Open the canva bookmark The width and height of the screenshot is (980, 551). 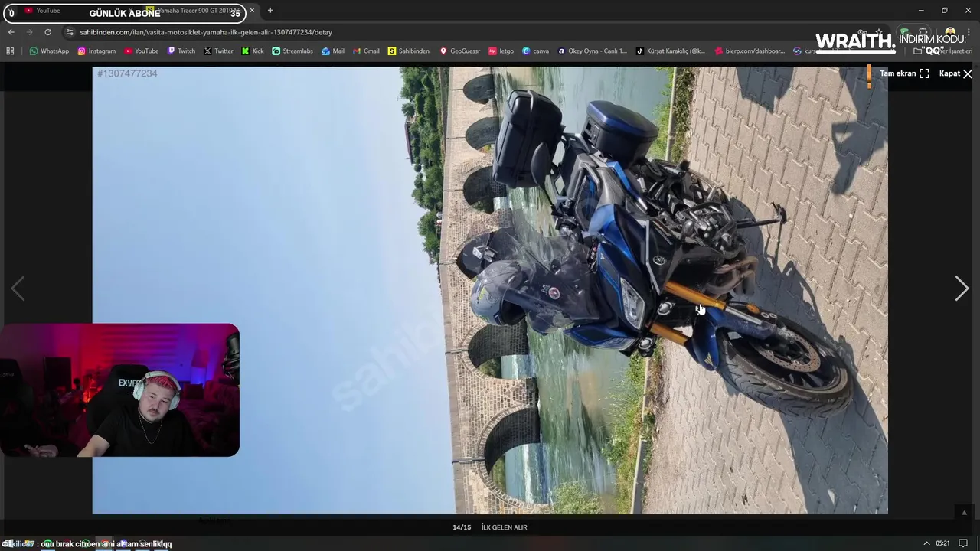pos(535,51)
